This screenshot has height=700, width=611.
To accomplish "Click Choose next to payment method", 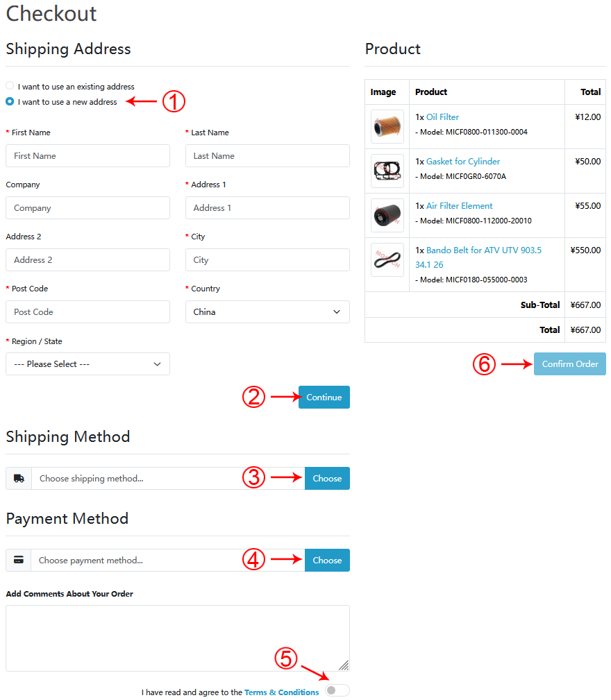I will (327, 560).
